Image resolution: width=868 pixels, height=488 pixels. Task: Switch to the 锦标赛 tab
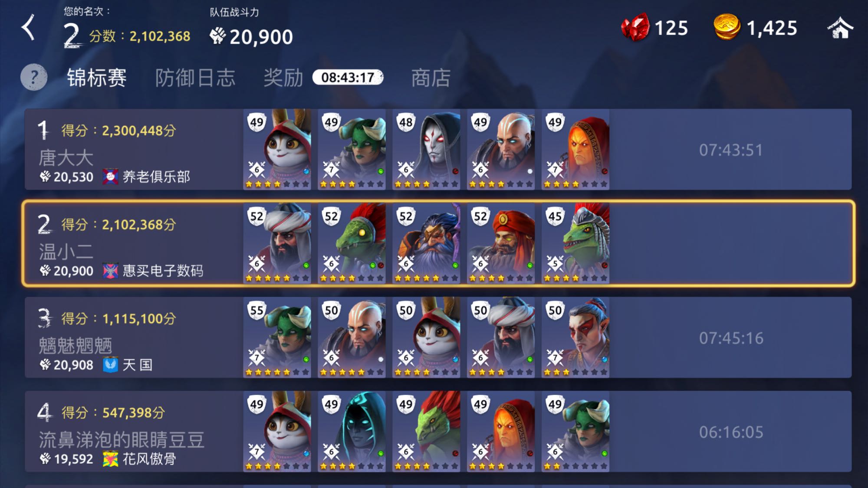[x=97, y=78]
